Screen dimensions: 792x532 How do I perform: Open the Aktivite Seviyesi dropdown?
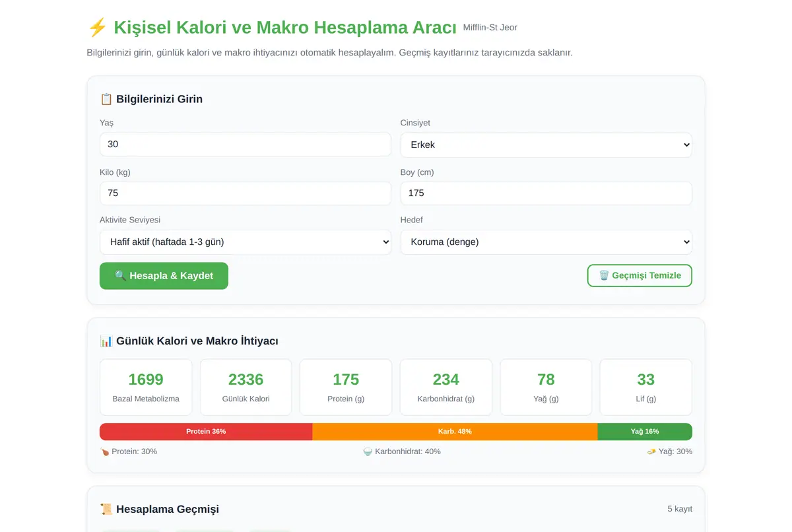(246, 242)
